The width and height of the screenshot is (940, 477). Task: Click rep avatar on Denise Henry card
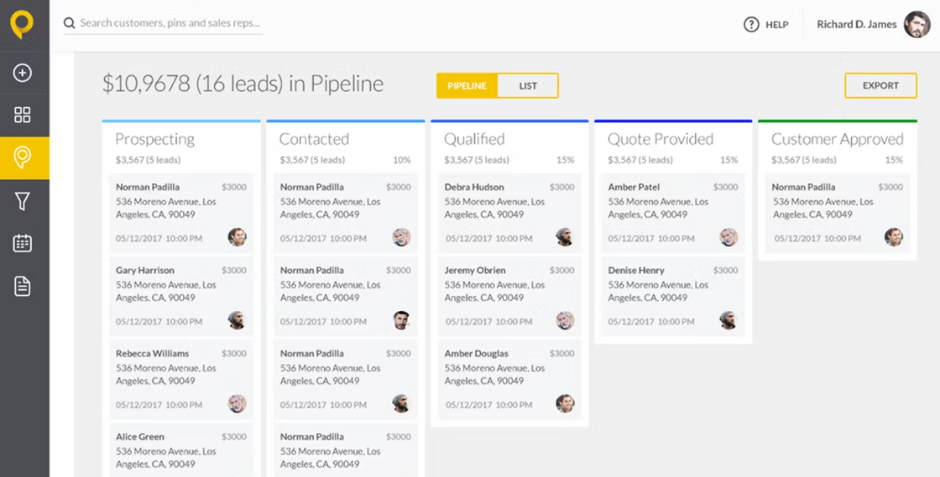click(728, 320)
